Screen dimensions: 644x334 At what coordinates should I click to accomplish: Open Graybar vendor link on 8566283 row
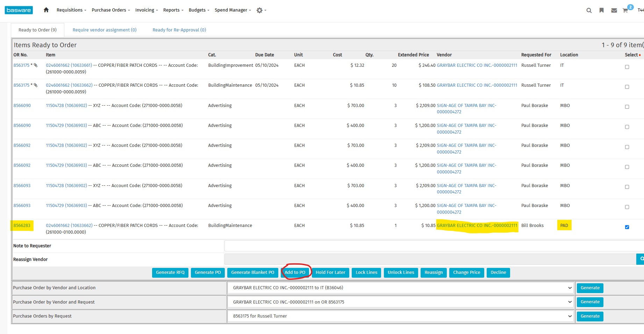tap(477, 226)
